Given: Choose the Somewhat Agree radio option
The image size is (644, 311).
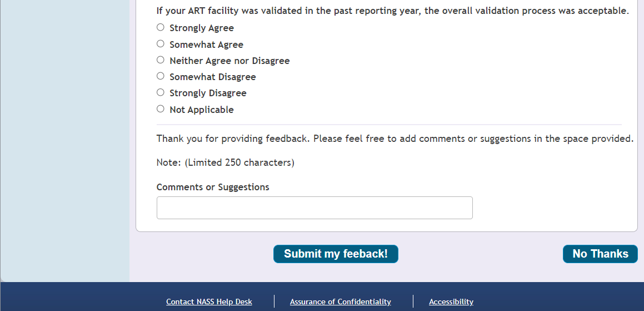Looking at the screenshot, I should pos(161,44).
